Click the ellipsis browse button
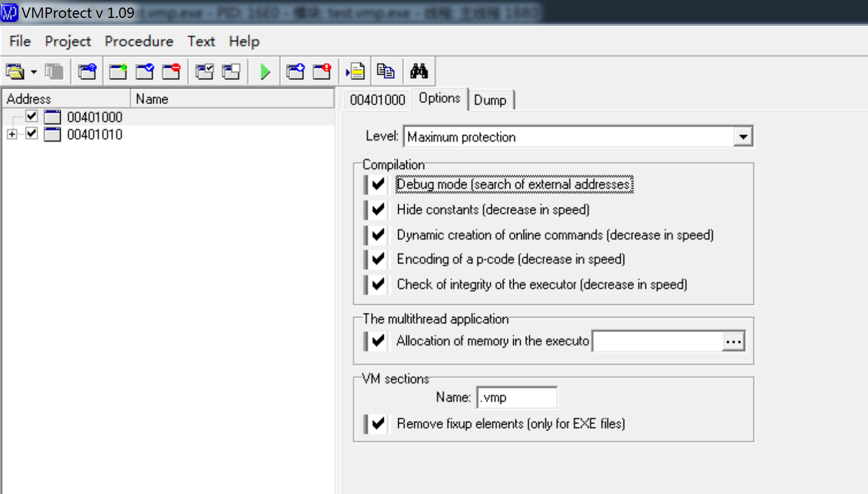The image size is (868, 494). pyautogui.click(x=733, y=341)
